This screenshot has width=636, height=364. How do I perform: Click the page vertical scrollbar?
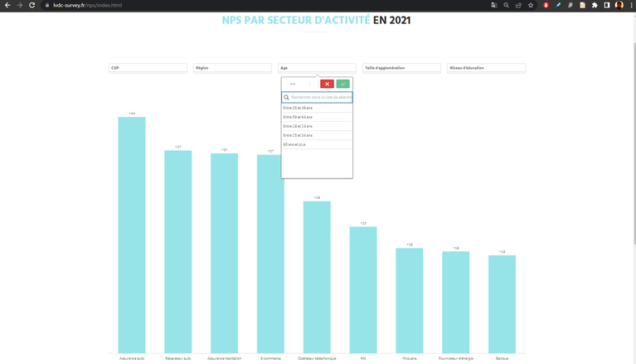(634, 142)
